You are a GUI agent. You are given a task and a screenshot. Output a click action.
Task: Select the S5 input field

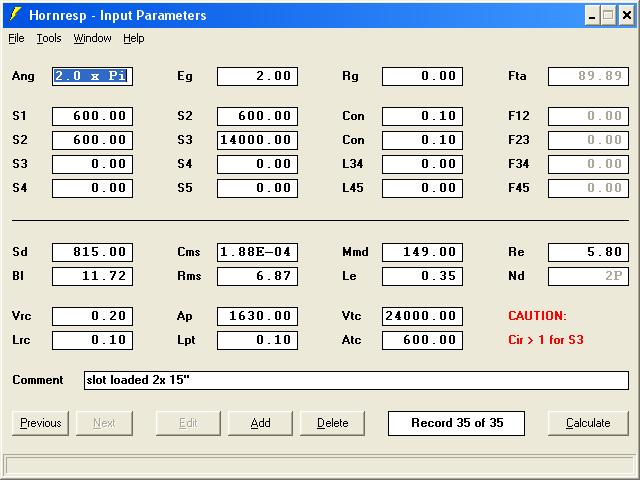click(257, 189)
